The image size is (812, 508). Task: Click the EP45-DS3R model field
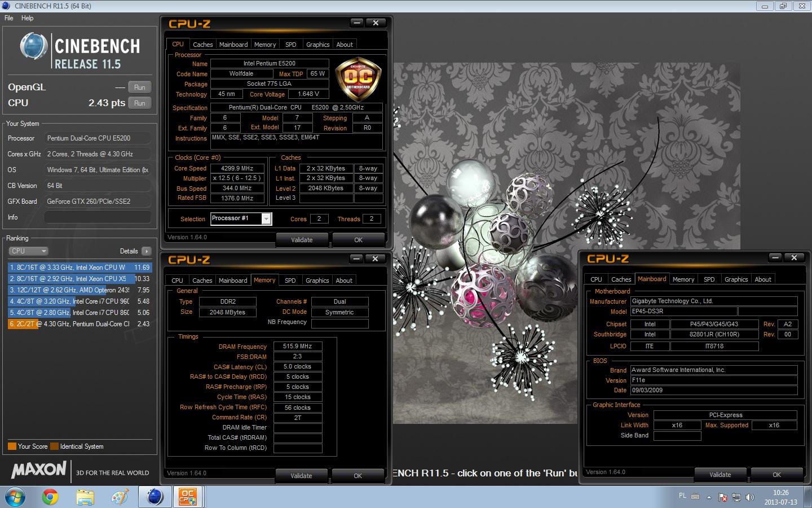(x=683, y=312)
